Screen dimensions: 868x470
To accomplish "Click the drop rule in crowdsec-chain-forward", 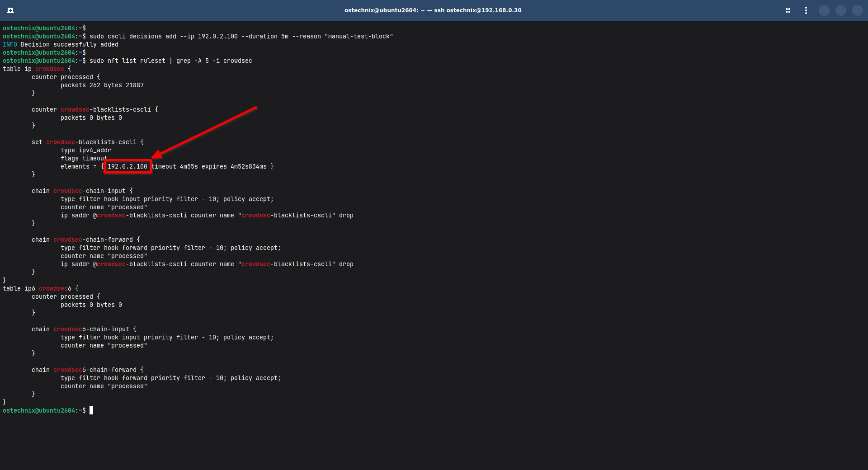I will point(207,264).
